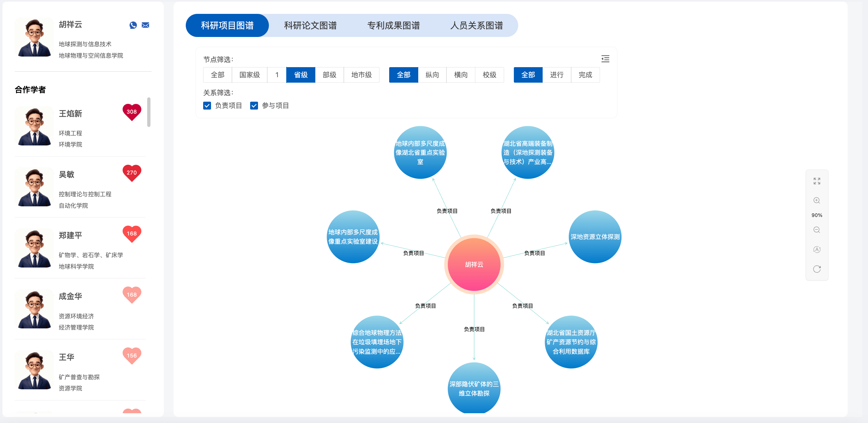Click the phone icon beside 胡祥云
The width and height of the screenshot is (868, 423).
point(133,25)
